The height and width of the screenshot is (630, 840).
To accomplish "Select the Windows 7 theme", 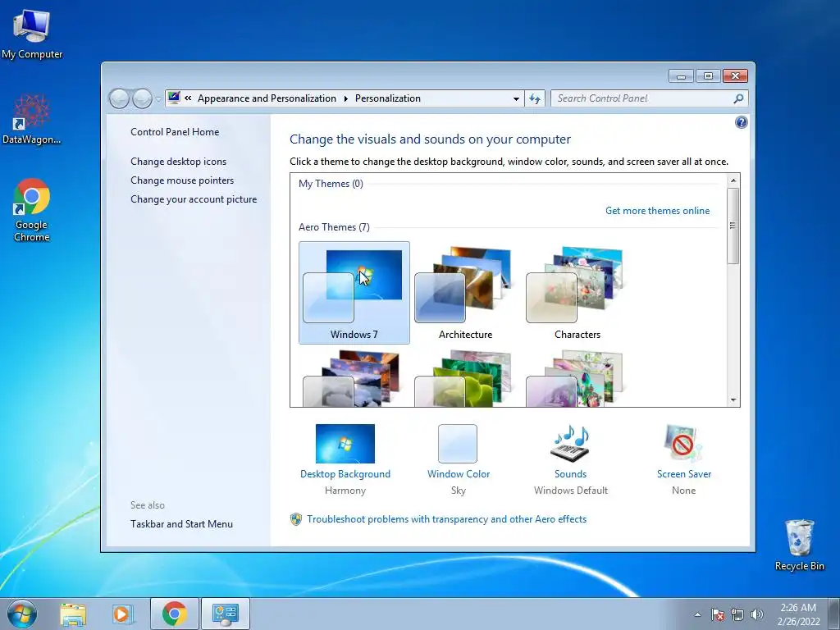I will (x=354, y=293).
